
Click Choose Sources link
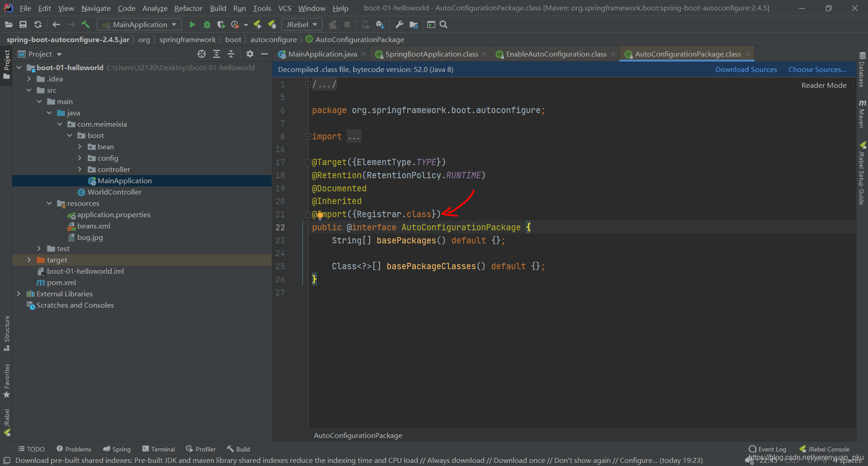click(817, 69)
